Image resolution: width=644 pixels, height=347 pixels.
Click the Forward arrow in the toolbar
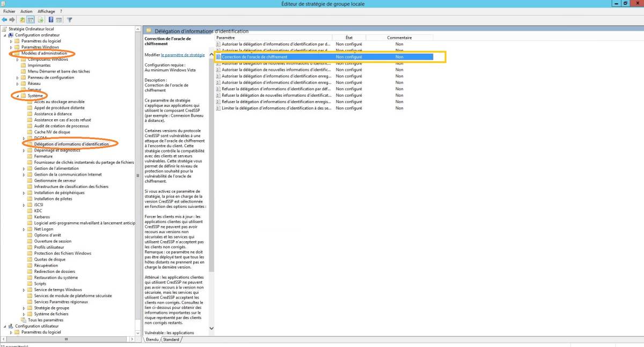[x=12, y=20]
